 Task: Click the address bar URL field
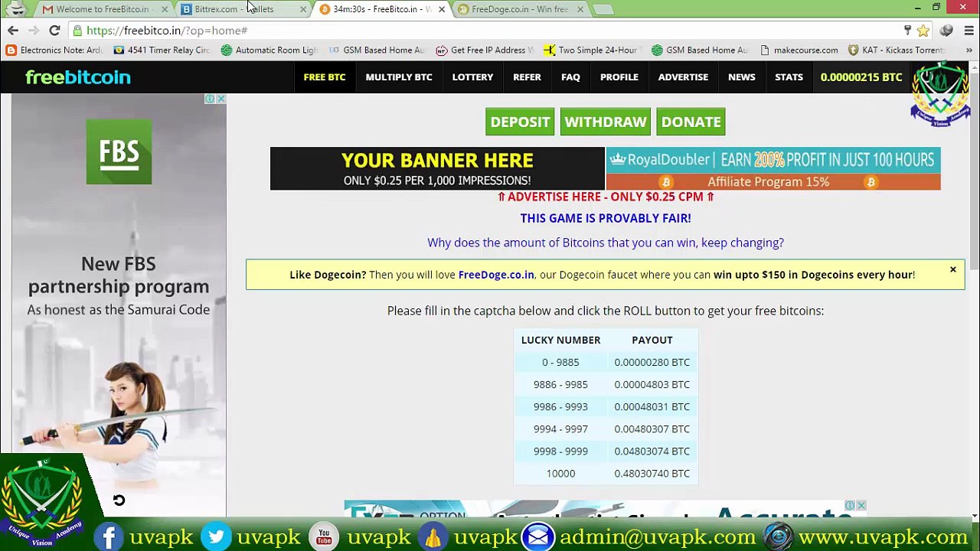490,31
